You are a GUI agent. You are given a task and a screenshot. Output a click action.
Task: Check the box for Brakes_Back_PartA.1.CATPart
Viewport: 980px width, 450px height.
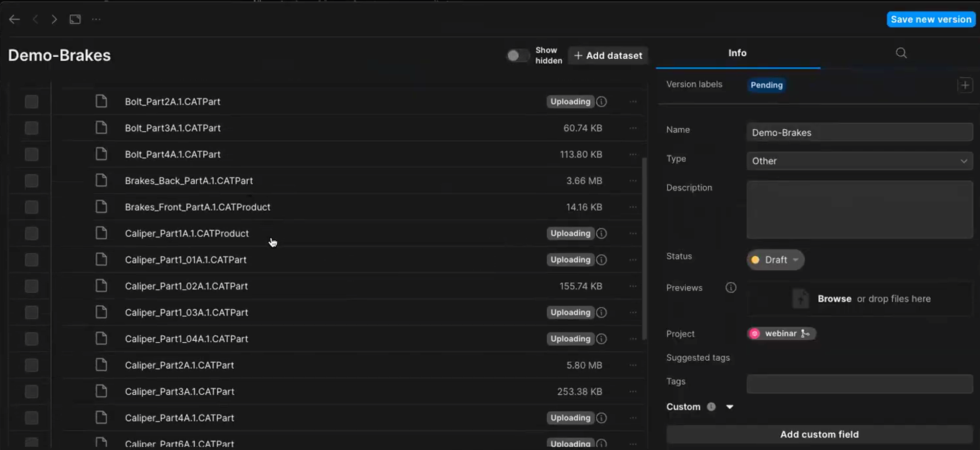click(x=32, y=181)
